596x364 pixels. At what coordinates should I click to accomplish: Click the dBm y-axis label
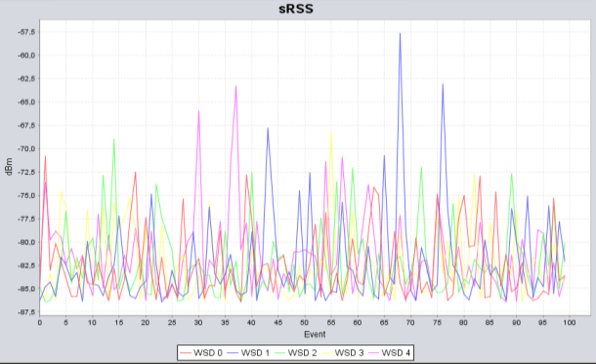click(x=9, y=167)
